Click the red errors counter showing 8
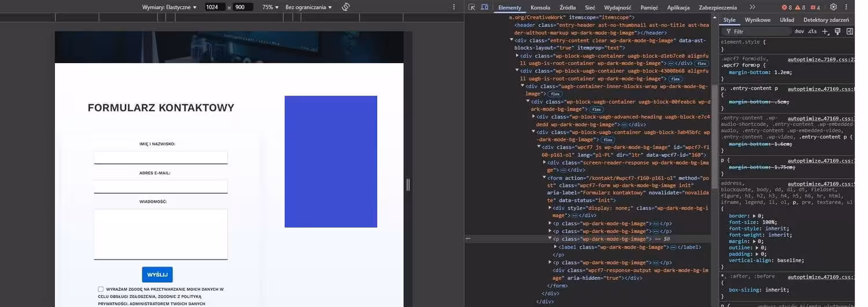 click(787, 8)
